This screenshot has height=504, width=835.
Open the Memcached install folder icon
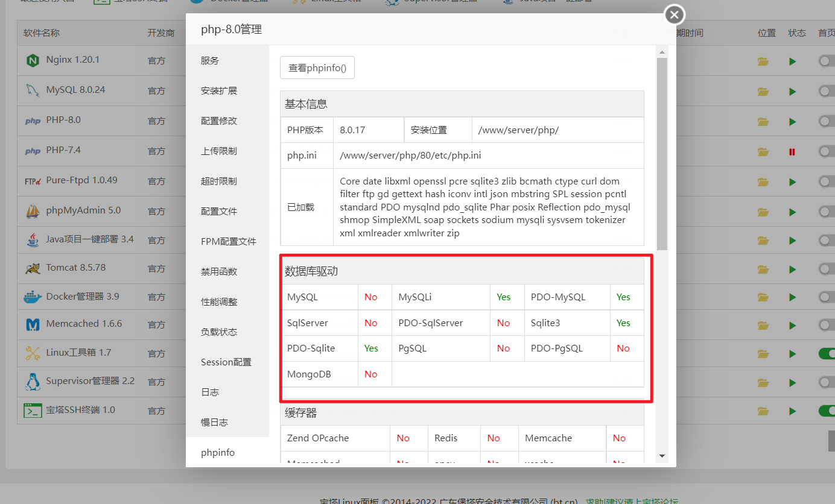click(x=763, y=325)
